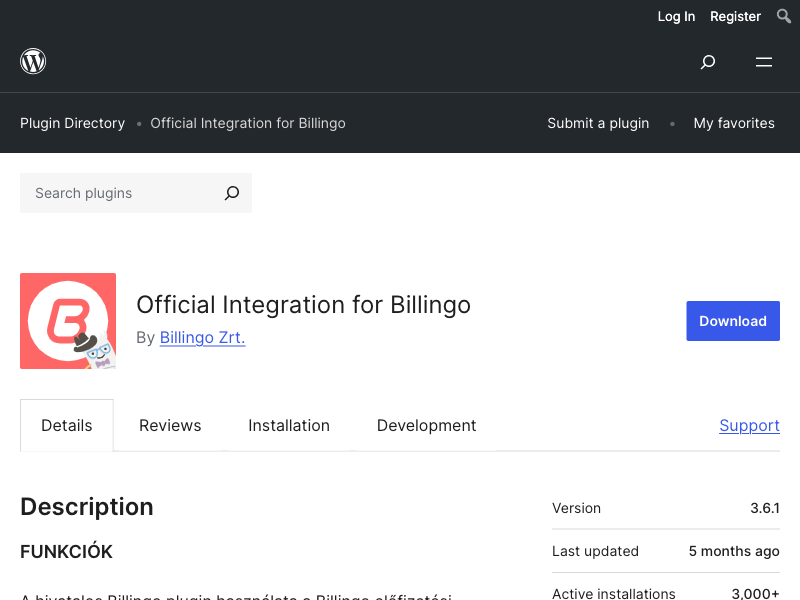Click the 'Last updated' label
800x600 pixels.
595,551
